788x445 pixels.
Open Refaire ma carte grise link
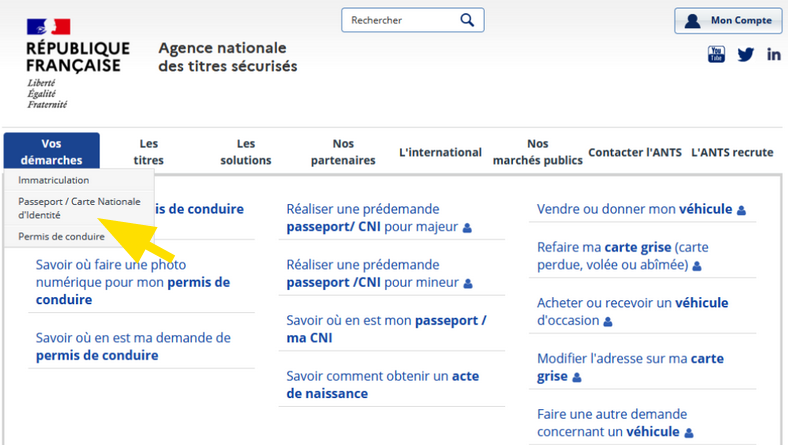[x=623, y=256]
